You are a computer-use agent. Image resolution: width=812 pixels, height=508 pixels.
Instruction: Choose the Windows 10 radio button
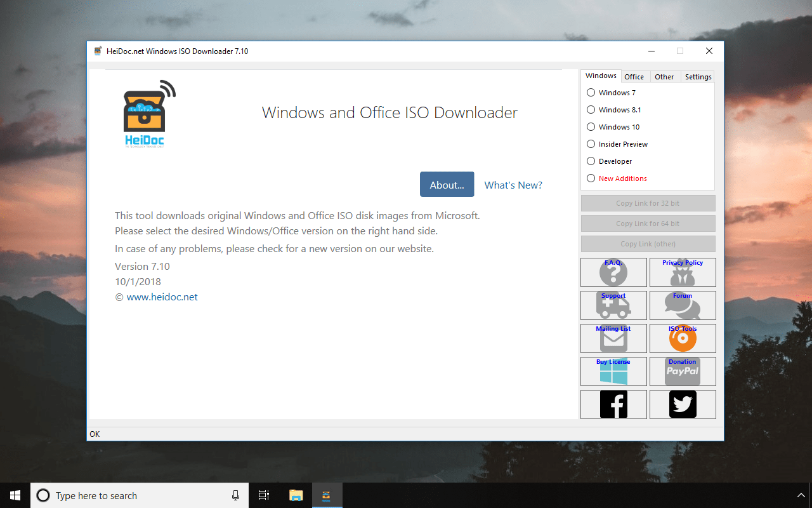pos(613,127)
